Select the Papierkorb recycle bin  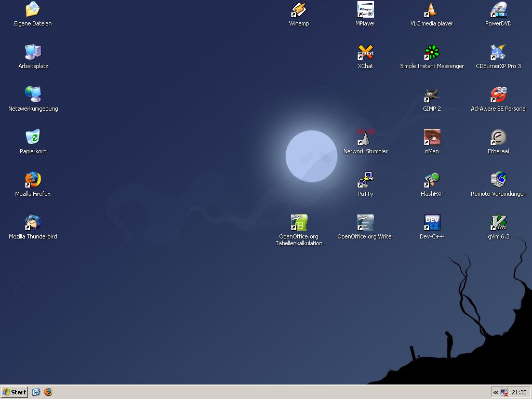33,137
